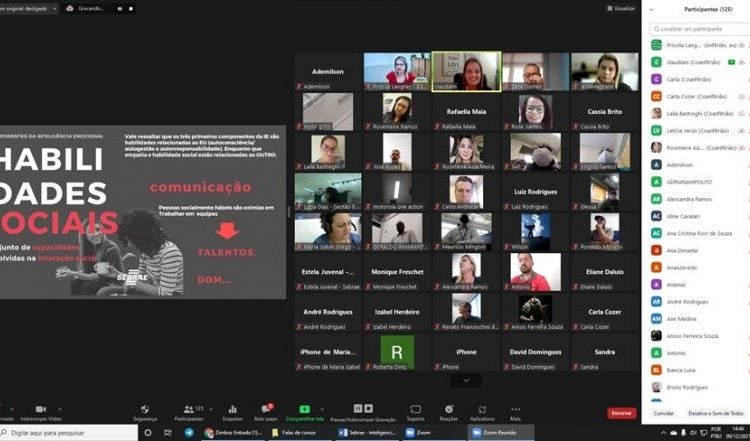Screen dimensions: 750x441
Task: Expand the Som original desligado dropdown
Action: tap(55, 7)
